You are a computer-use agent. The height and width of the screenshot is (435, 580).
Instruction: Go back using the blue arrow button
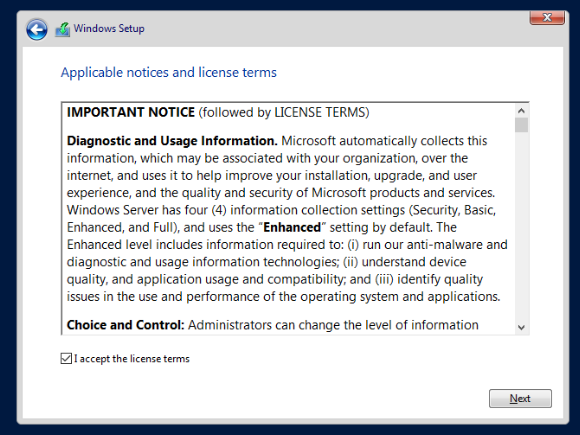click(x=37, y=29)
